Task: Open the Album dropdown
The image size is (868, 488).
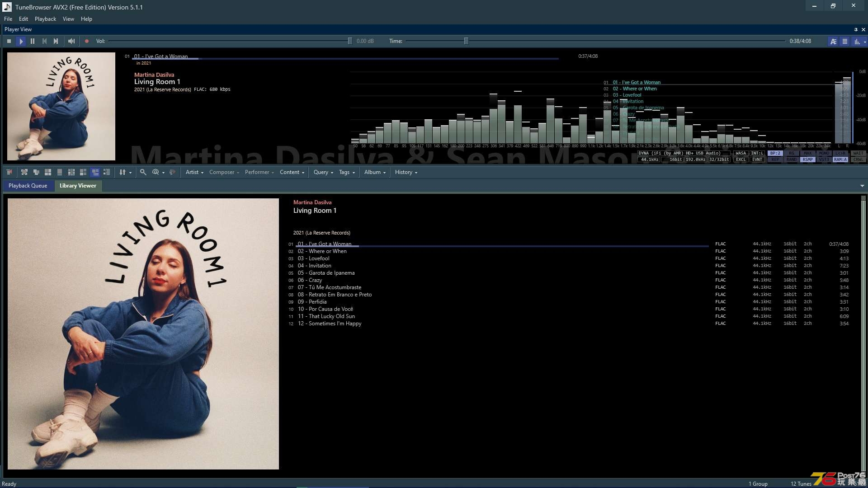Action: 375,172
